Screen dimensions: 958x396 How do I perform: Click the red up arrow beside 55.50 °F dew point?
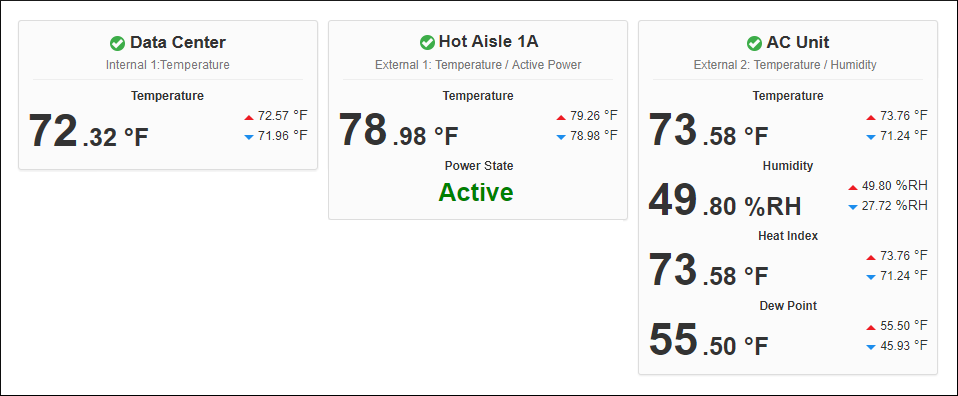pos(871,327)
